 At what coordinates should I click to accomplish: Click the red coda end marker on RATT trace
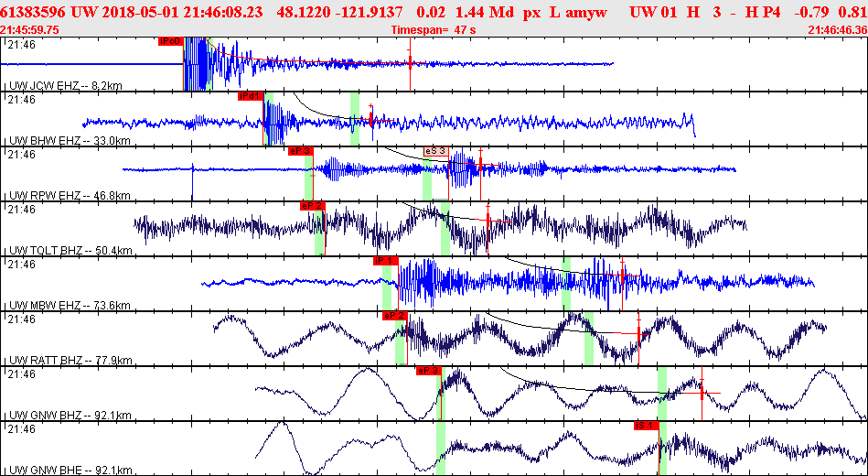pyautogui.click(x=638, y=332)
